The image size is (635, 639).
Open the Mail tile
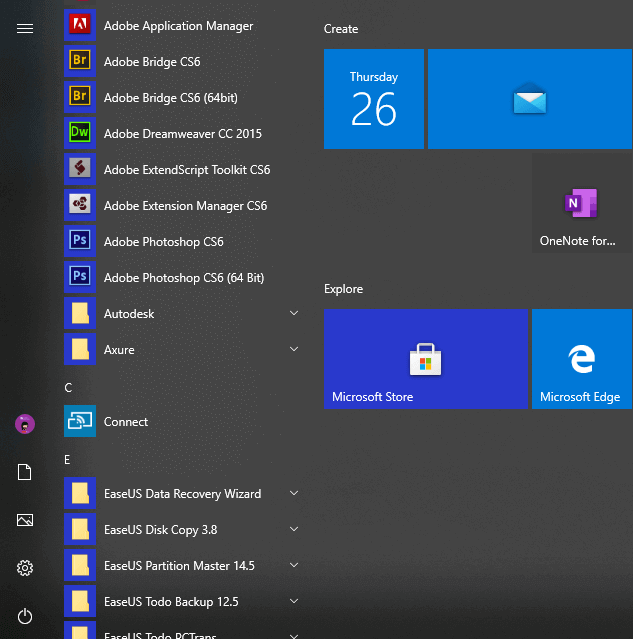pos(530,99)
